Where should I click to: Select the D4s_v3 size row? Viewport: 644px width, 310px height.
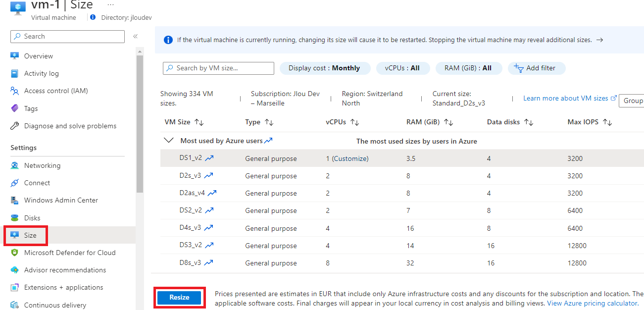coord(402,228)
